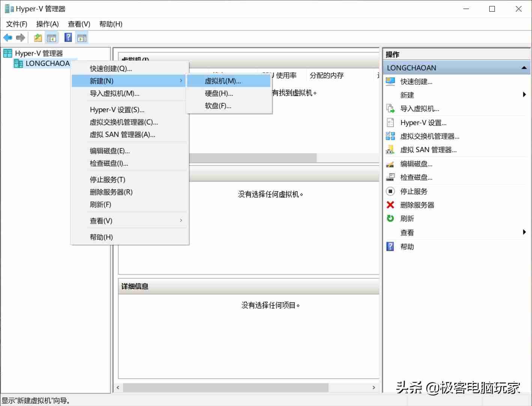Open the 查看(V) menu in menu bar
The height and width of the screenshot is (406, 532).
[x=79, y=24]
